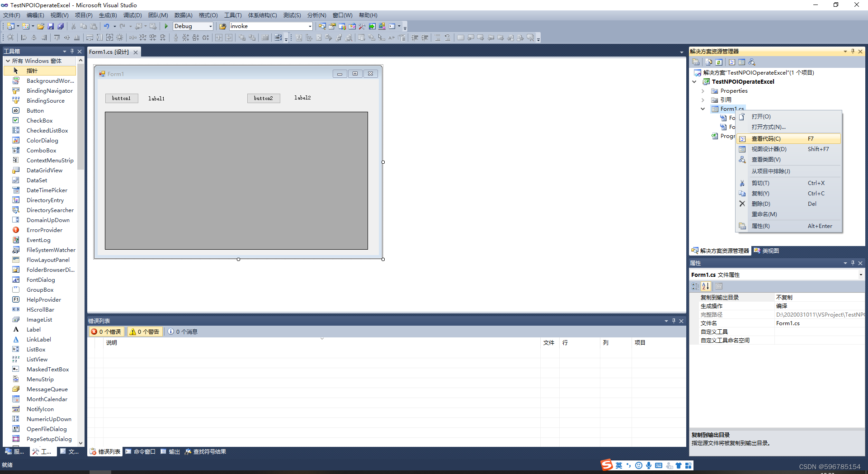The width and height of the screenshot is (868, 474).
Task: Collapse the 所有 Windows 窗体 toolbox group
Action: 8,61
